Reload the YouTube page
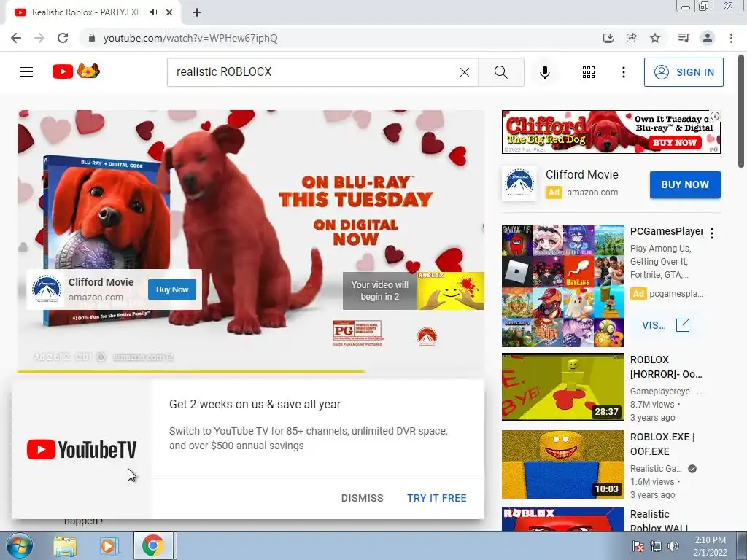The image size is (747, 560). click(x=63, y=38)
